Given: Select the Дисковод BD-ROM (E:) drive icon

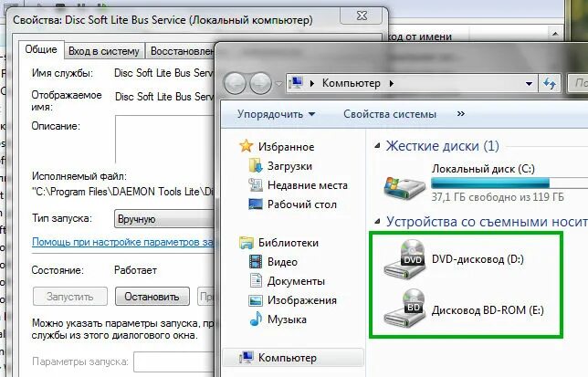Looking at the screenshot, I should 405,308.
